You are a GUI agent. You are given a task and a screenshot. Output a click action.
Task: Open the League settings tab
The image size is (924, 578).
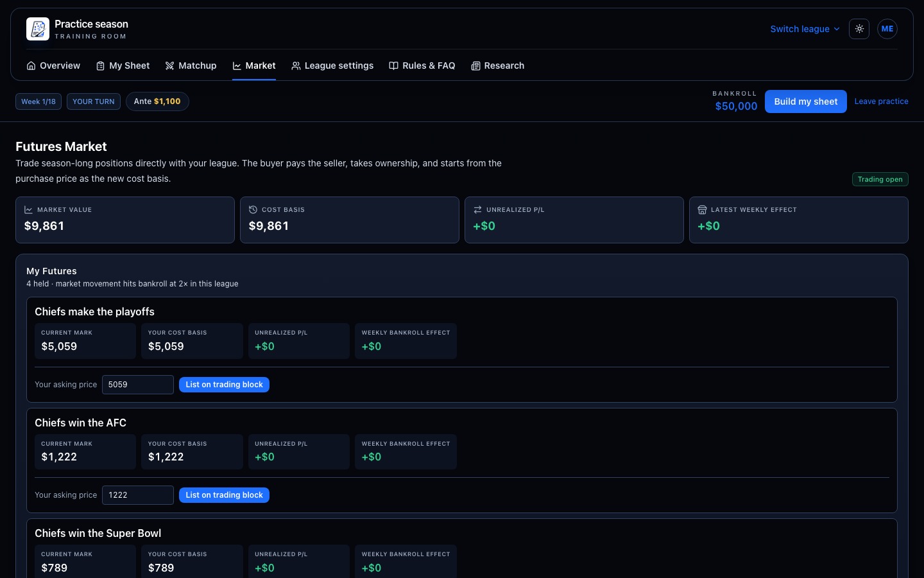[332, 66]
